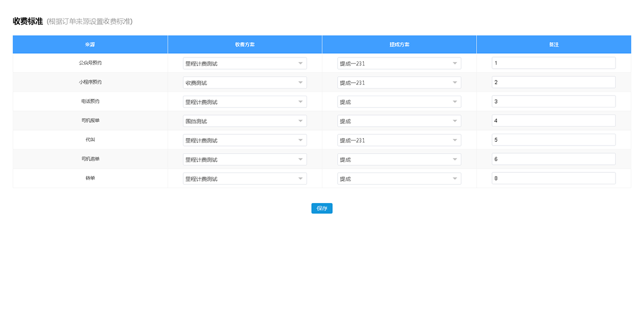Screen dimensions: 644x319
Task: Open the 收费测试 dropdown for 小程序预约
Action: [x=245, y=83]
